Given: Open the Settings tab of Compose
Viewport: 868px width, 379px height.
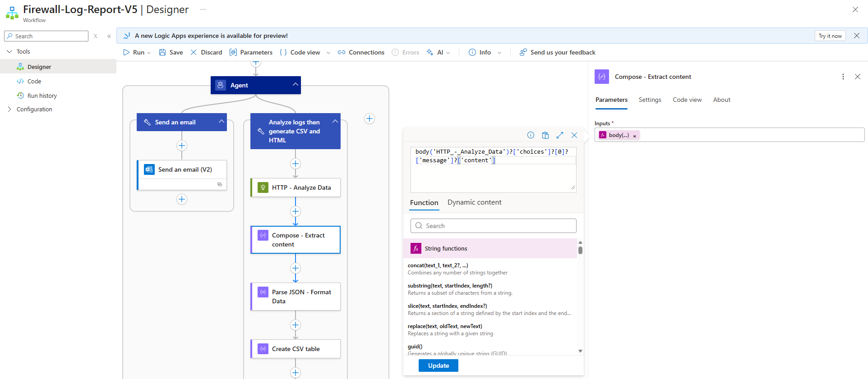Looking at the screenshot, I should tap(650, 100).
